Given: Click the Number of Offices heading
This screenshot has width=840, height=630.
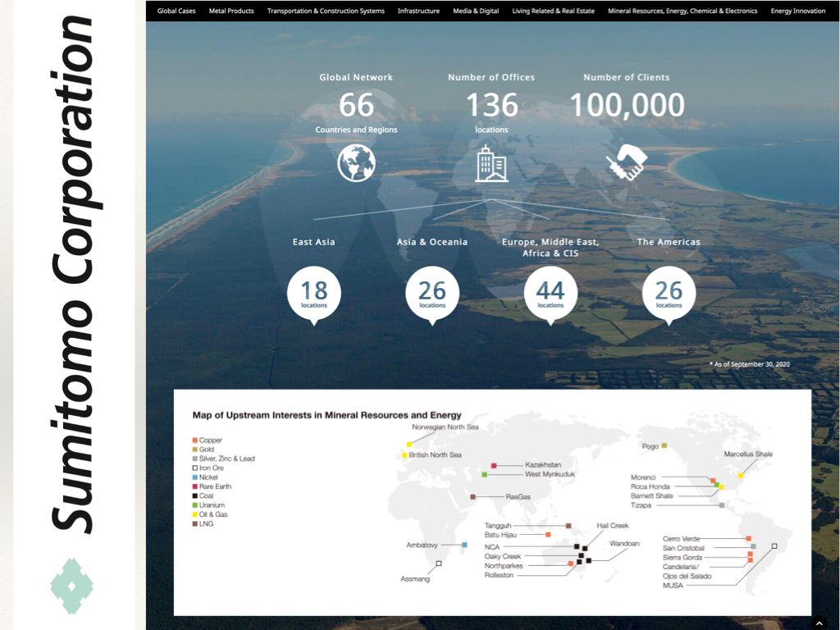Looking at the screenshot, I should 491,77.
